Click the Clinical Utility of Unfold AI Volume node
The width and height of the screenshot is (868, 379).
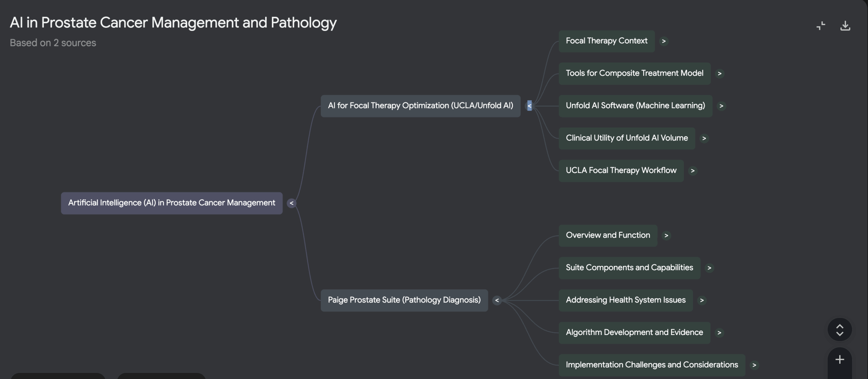[627, 138]
